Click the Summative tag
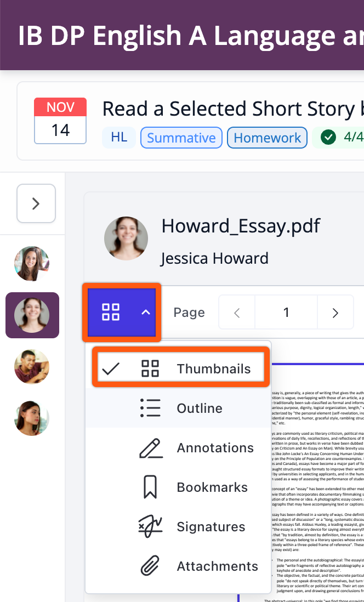 [x=181, y=138]
